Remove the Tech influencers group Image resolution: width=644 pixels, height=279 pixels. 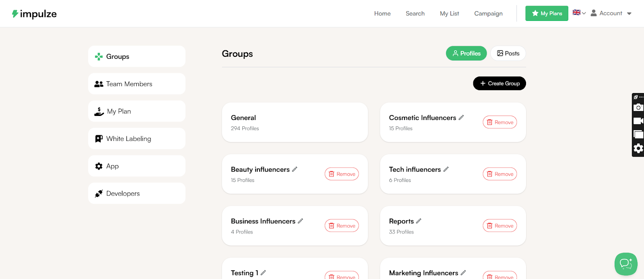[x=500, y=174]
